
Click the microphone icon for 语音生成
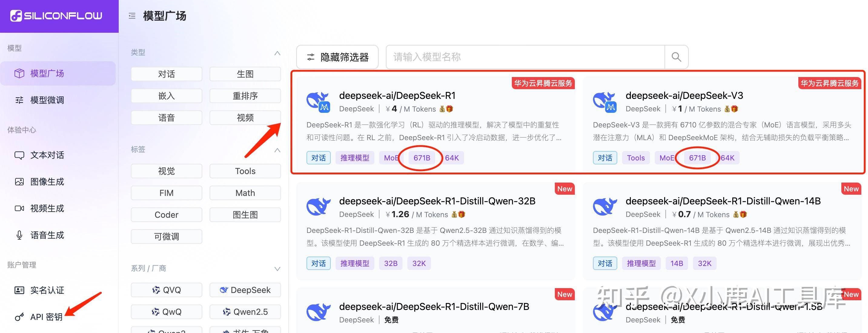point(19,235)
